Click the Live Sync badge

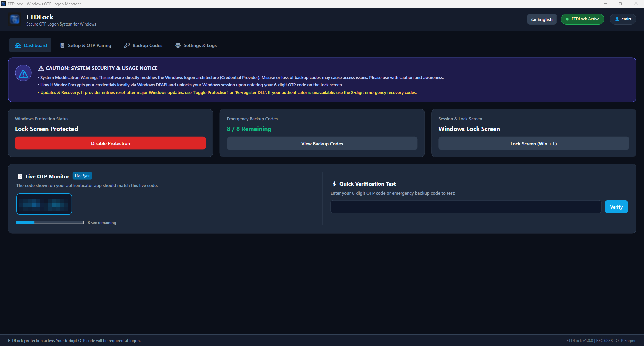(83, 176)
